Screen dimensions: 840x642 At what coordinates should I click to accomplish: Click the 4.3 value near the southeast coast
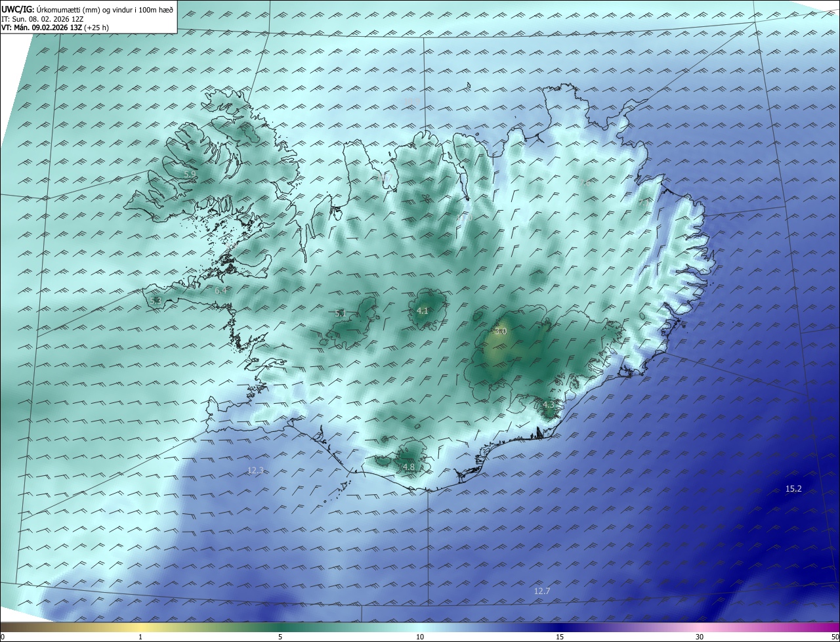point(549,405)
